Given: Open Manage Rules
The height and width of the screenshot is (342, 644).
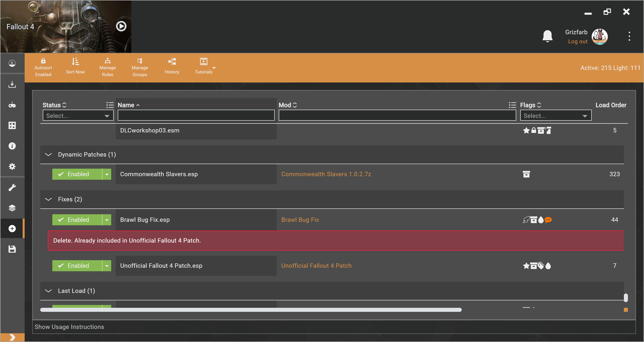Looking at the screenshot, I should point(108,68).
